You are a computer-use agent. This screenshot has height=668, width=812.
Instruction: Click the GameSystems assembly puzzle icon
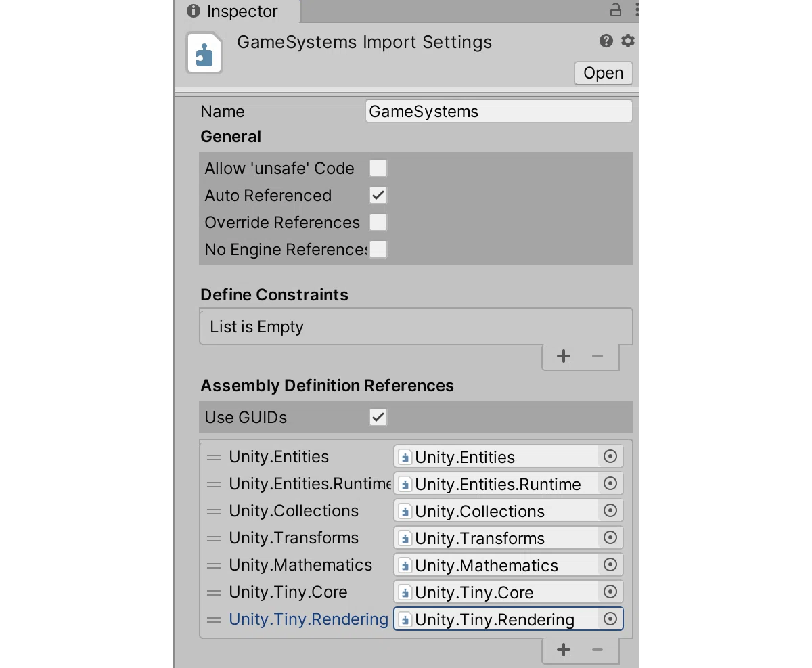pos(204,54)
